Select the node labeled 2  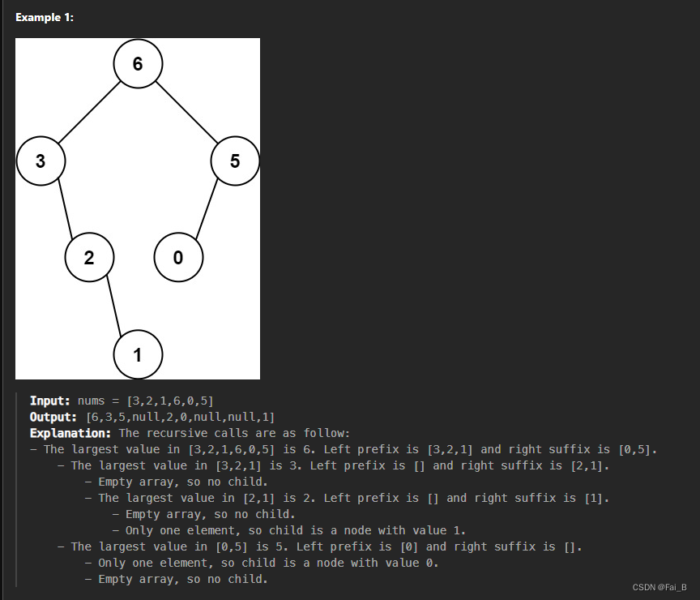[x=89, y=258]
